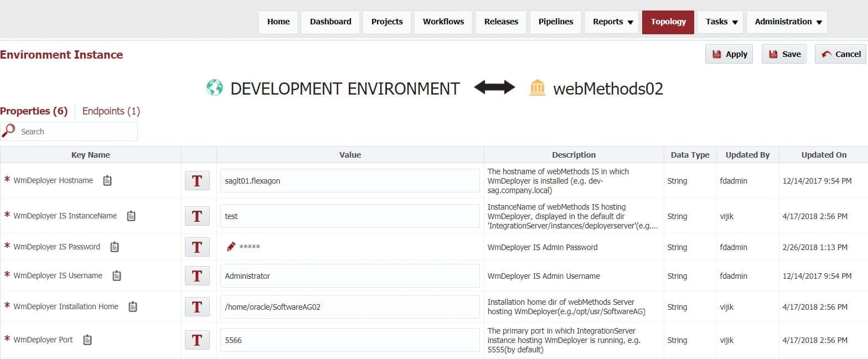Click the Save button
868x359 pixels.
point(784,54)
